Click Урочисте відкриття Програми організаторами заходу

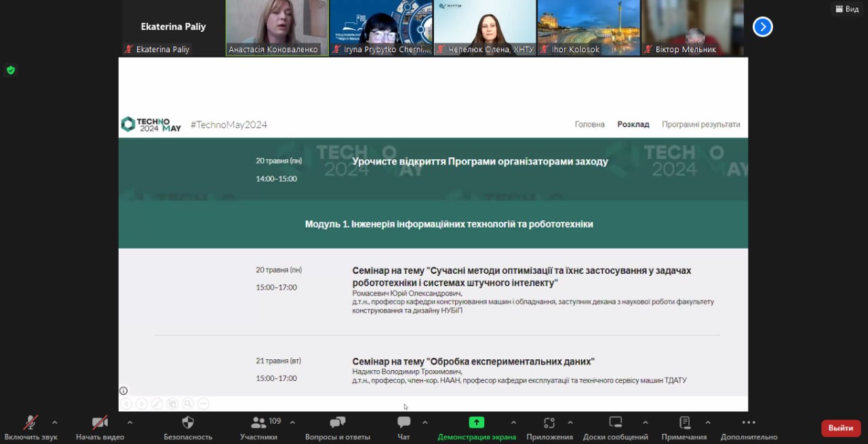(x=480, y=161)
